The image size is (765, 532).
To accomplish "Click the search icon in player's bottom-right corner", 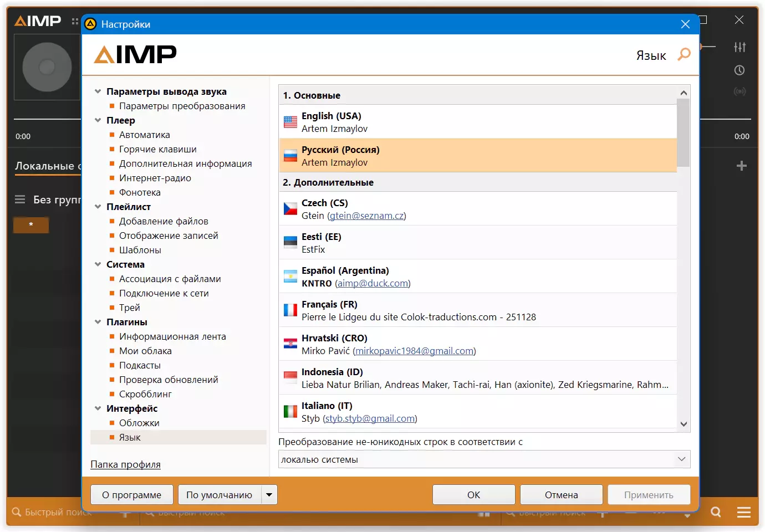I will (716, 512).
